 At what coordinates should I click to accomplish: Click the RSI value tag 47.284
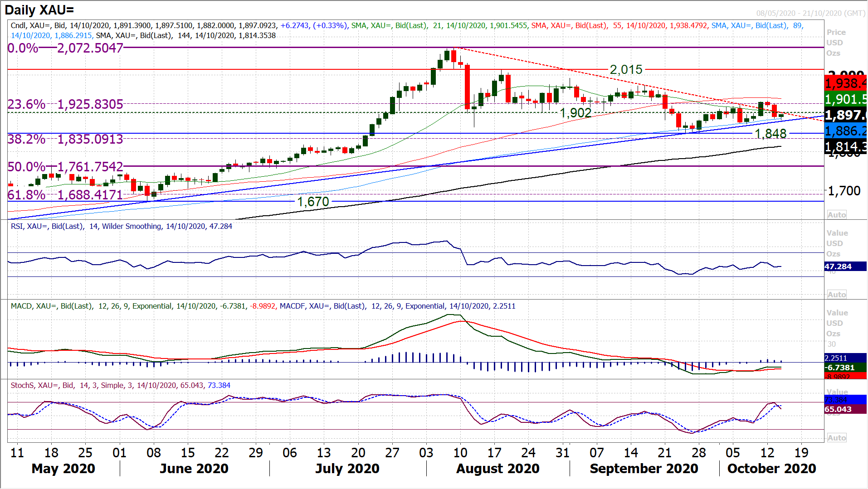[845, 266]
